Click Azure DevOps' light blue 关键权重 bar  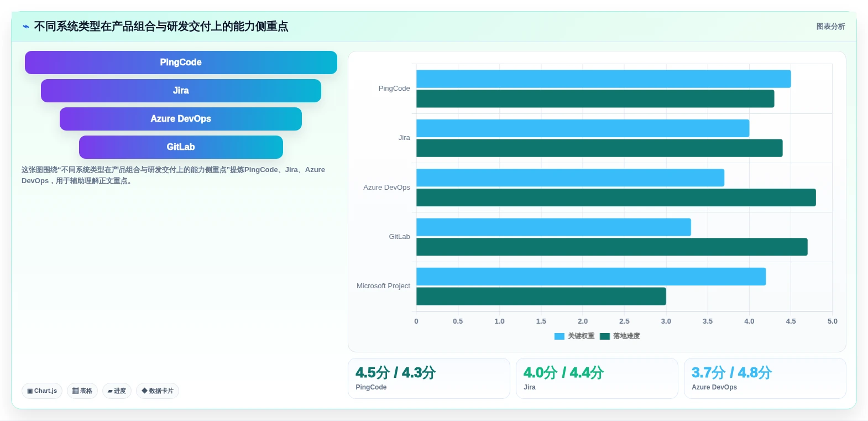click(571, 178)
